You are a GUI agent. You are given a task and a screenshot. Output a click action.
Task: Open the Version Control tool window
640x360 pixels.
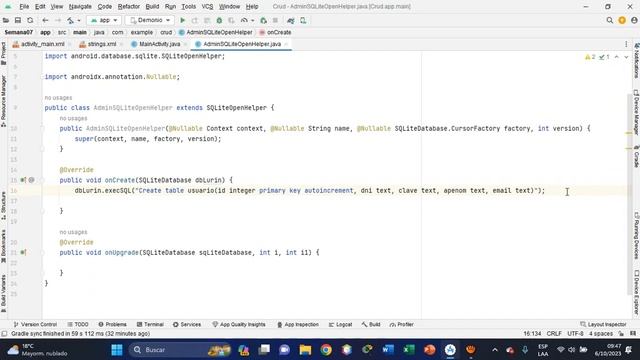(35, 324)
